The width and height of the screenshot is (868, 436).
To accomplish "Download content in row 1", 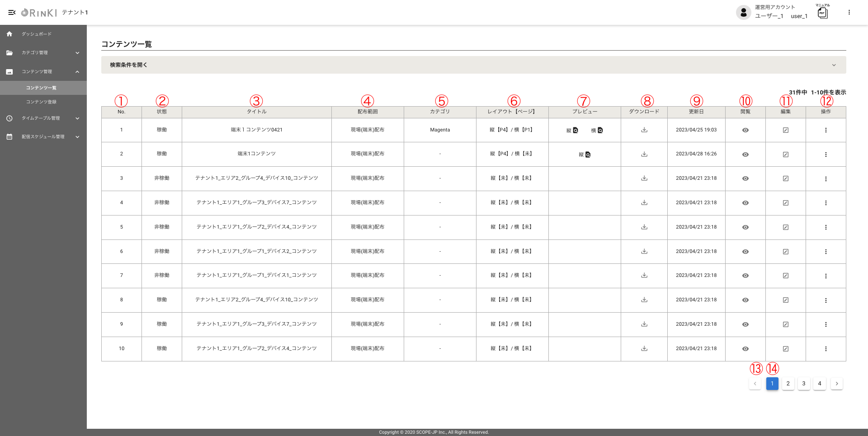I will (x=644, y=130).
